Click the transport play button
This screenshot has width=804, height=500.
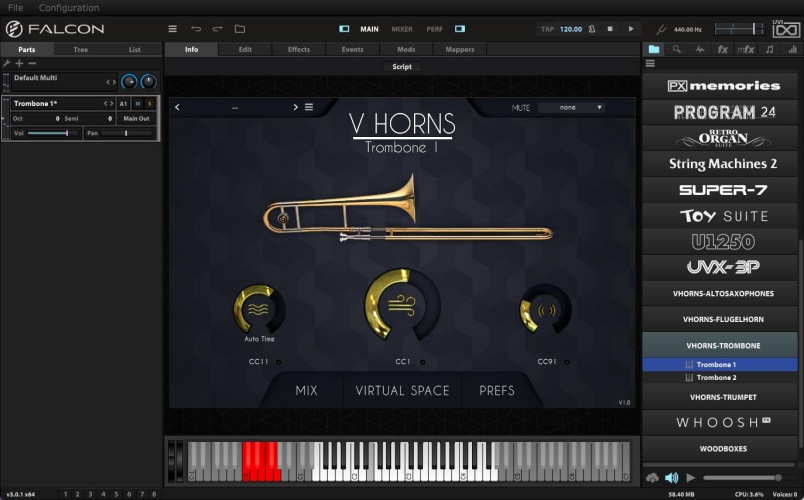(x=631, y=29)
